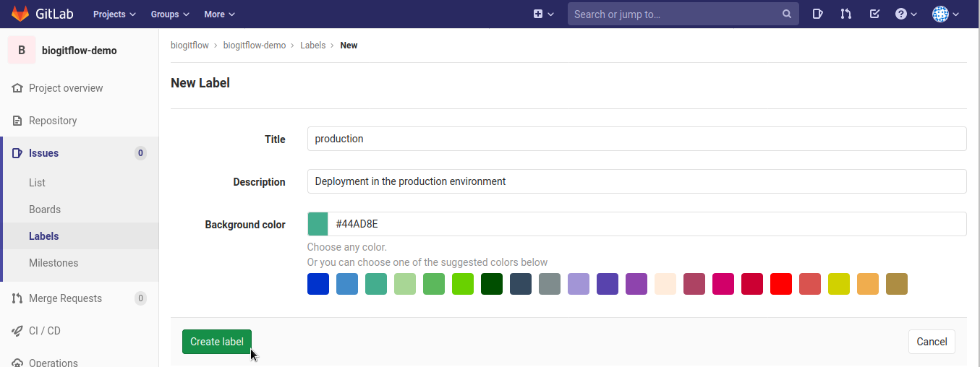Image resolution: width=980 pixels, height=367 pixels.
Task: Click the CI / CD rocket icon
Action: tap(17, 331)
